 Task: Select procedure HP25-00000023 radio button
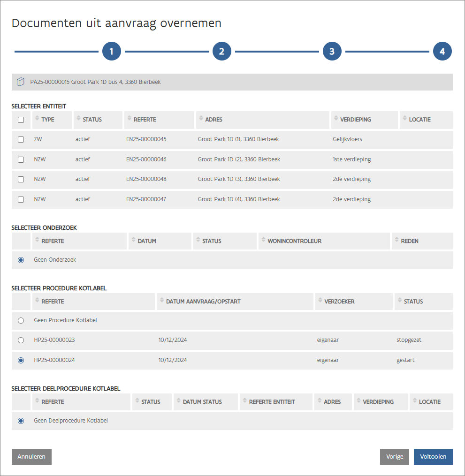point(21,340)
